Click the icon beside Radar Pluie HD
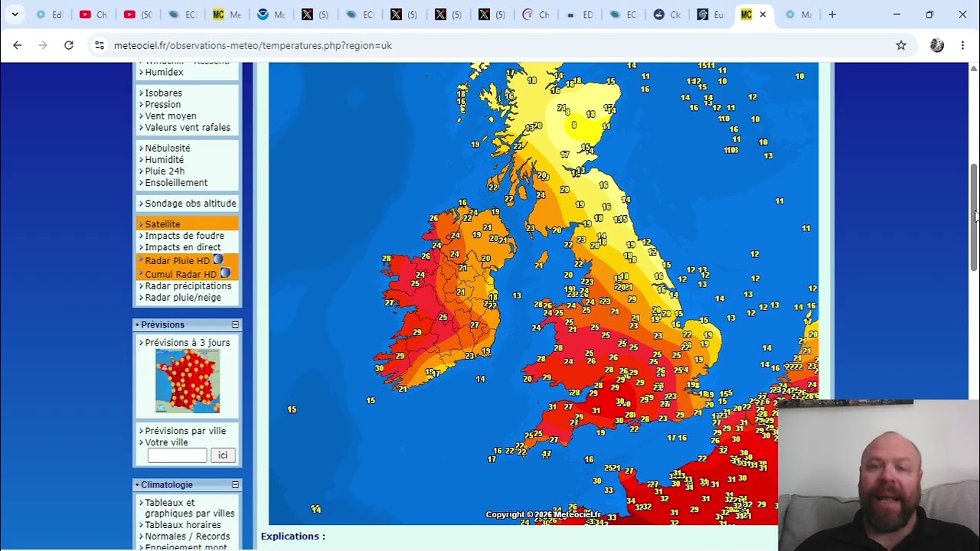 218,260
